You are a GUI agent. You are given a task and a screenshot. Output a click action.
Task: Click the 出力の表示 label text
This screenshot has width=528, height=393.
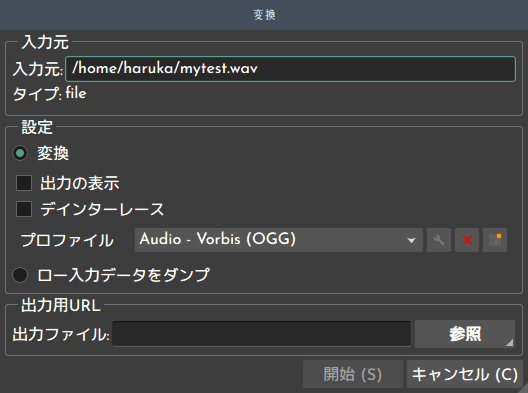pos(80,183)
